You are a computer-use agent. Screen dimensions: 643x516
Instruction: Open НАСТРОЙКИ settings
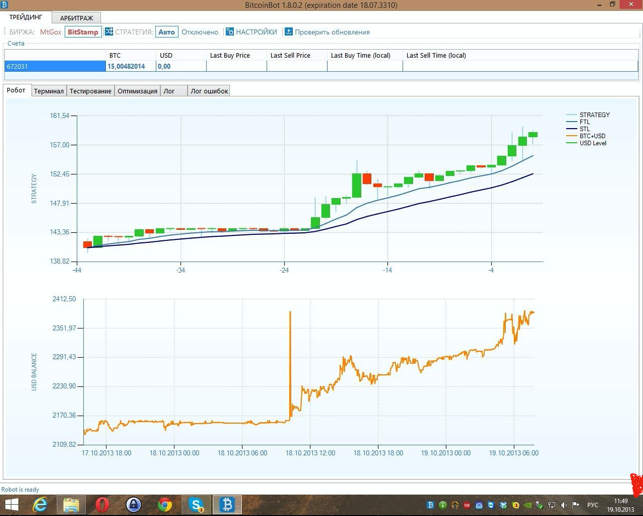pyautogui.click(x=256, y=32)
